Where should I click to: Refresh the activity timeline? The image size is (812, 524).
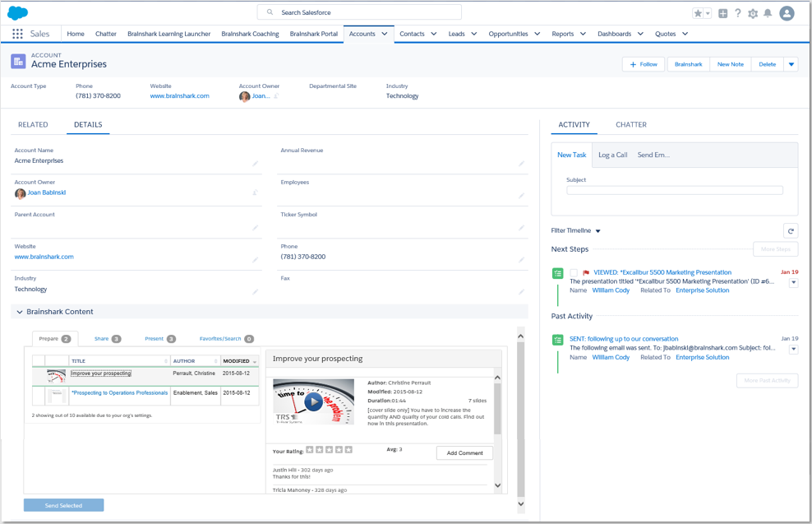pos(791,231)
